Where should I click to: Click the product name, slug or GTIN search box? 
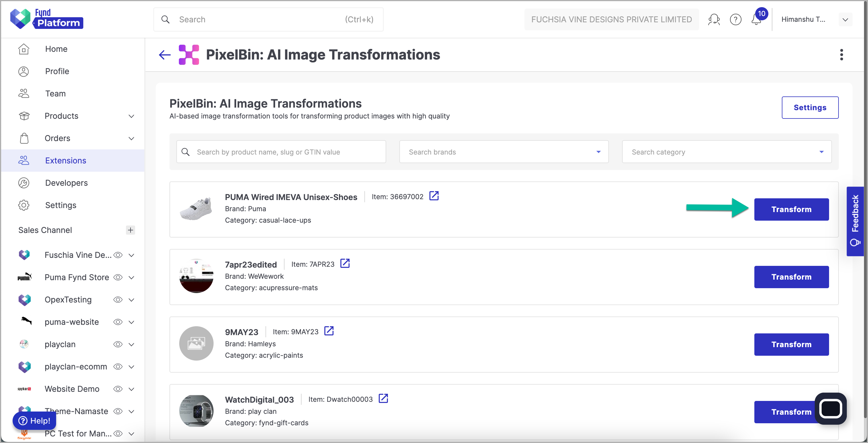281,152
